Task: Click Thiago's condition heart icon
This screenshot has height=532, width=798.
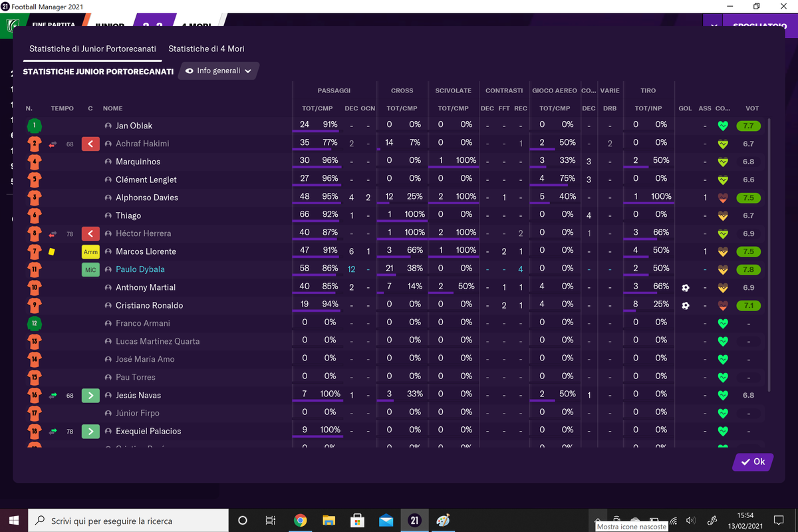Action: tap(724, 215)
